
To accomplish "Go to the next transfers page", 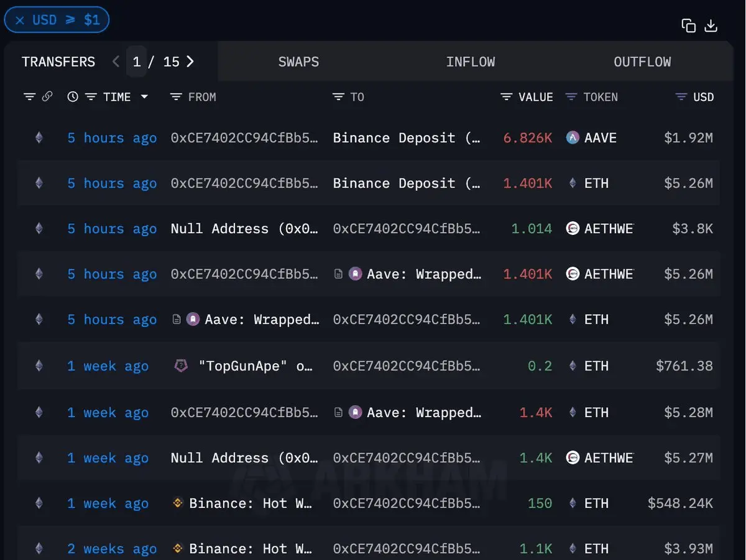I will point(190,62).
